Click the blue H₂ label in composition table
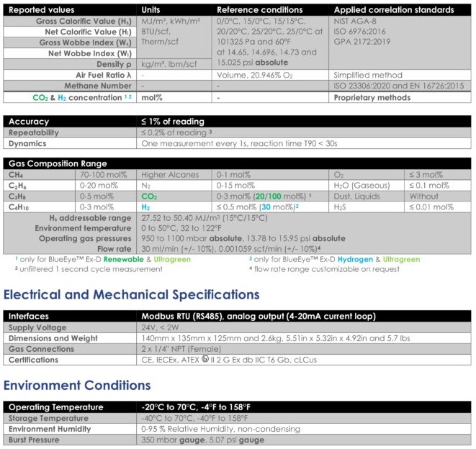Viewport: 476px width, 449px height. pos(146,207)
